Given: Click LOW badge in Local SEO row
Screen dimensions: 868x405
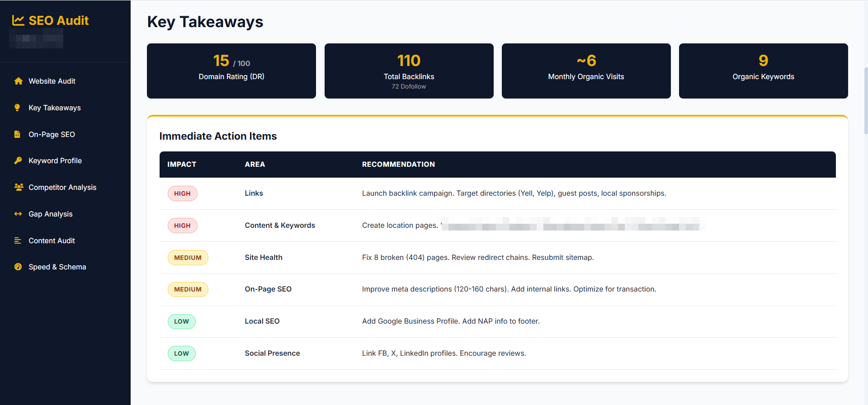Looking at the screenshot, I should coord(182,321).
